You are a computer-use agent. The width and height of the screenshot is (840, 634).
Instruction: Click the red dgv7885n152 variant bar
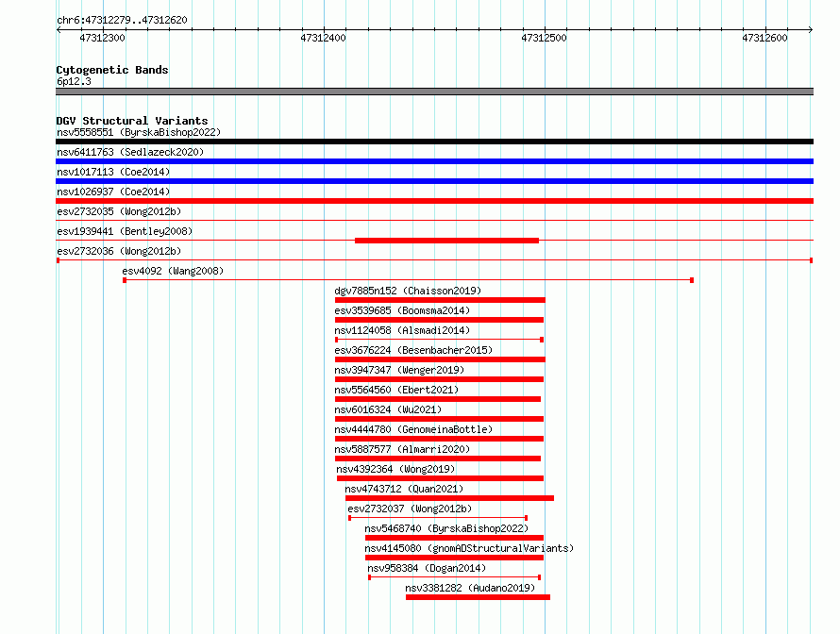coord(440,300)
